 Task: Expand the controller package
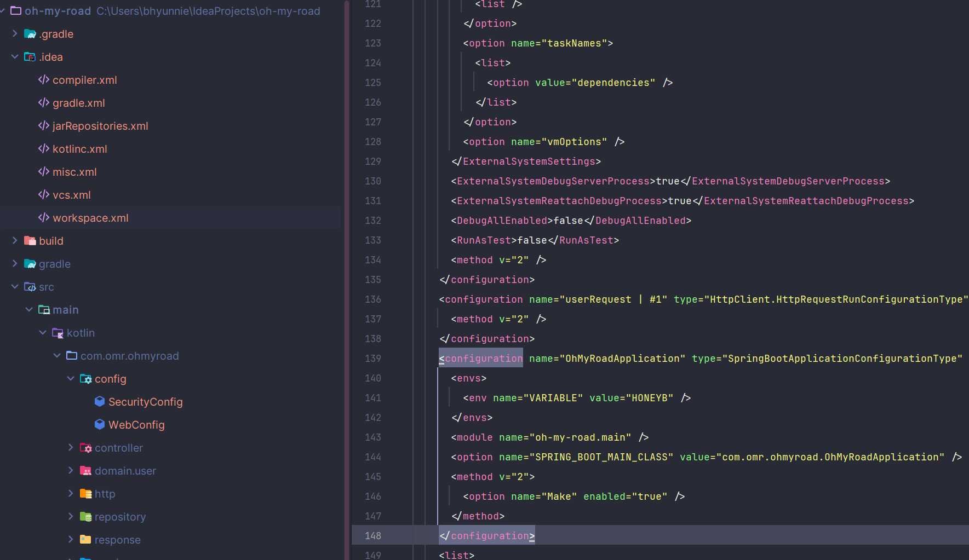(x=71, y=448)
